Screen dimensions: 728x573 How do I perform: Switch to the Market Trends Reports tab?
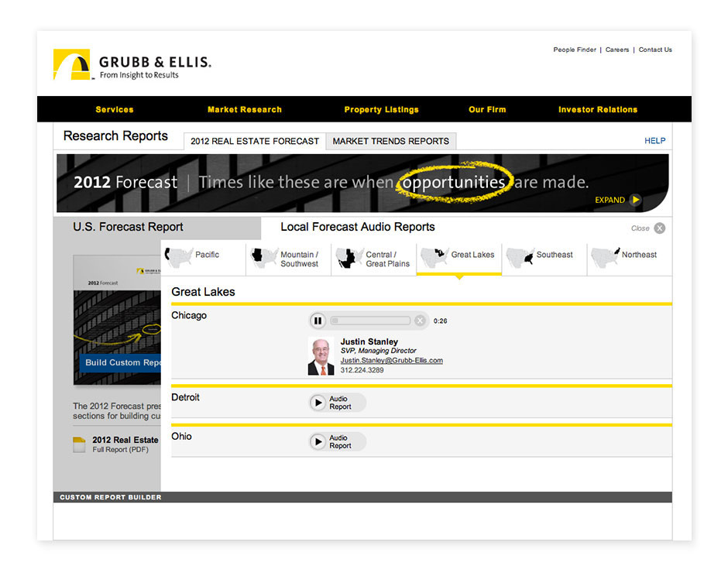(x=391, y=141)
